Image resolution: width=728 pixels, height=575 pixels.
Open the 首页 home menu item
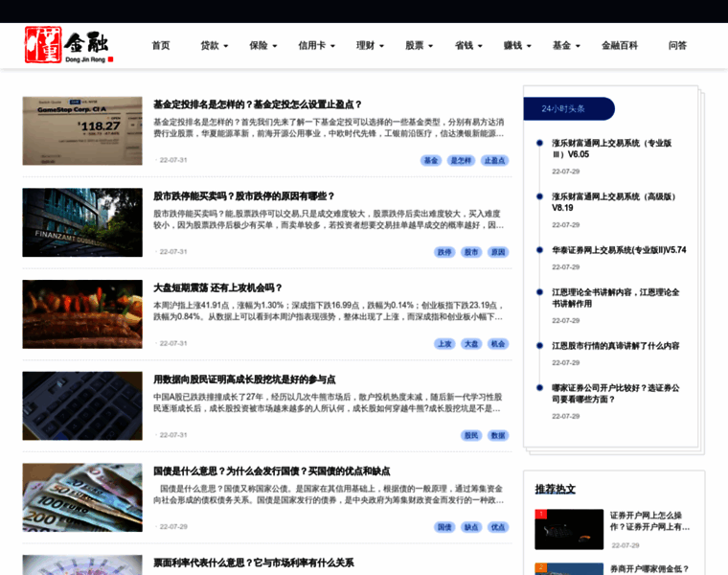[161, 45]
